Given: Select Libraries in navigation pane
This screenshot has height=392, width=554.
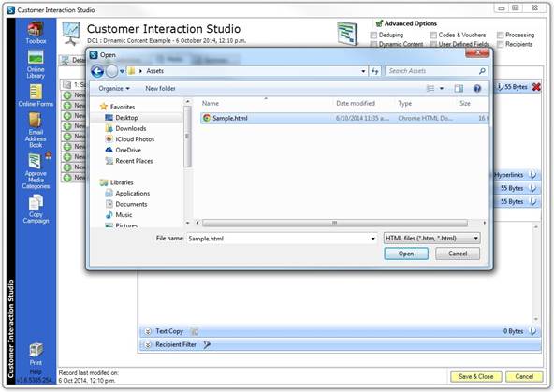Looking at the screenshot, I should [117, 182].
